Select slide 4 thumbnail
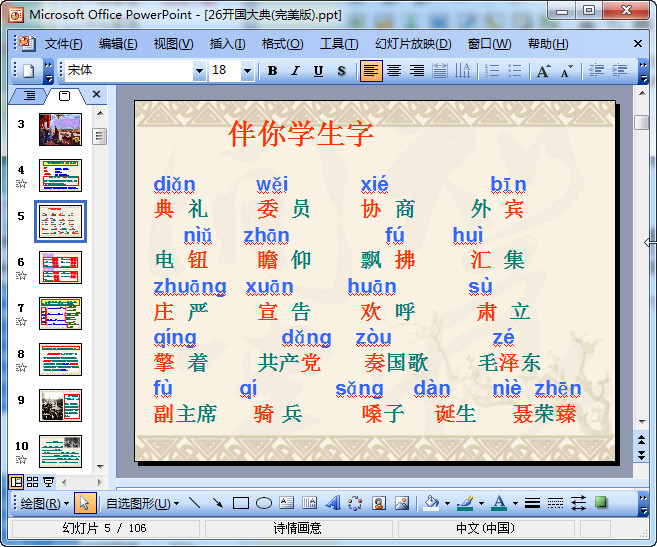 (x=60, y=175)
